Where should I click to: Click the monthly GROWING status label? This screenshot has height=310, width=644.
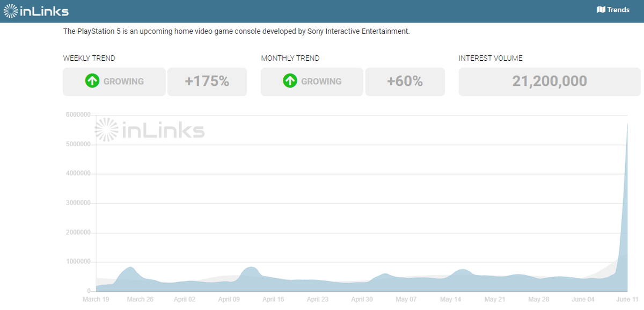pyautogui.click(x=321, y=82)
